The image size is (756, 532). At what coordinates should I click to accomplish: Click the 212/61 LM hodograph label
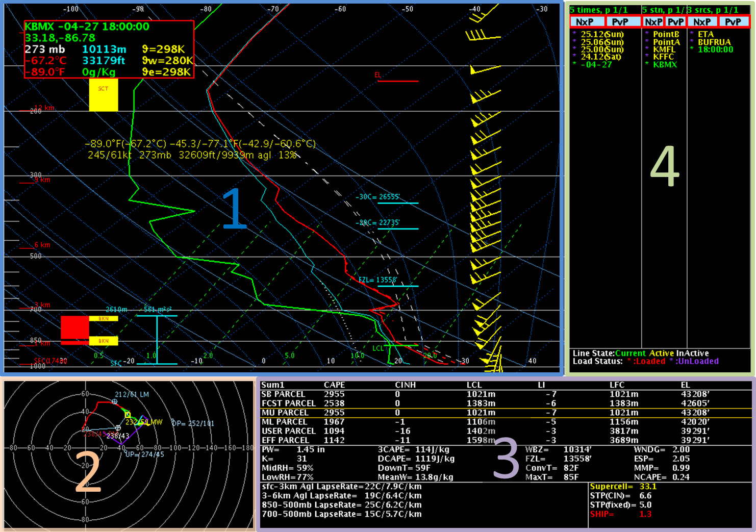point(132,394)
